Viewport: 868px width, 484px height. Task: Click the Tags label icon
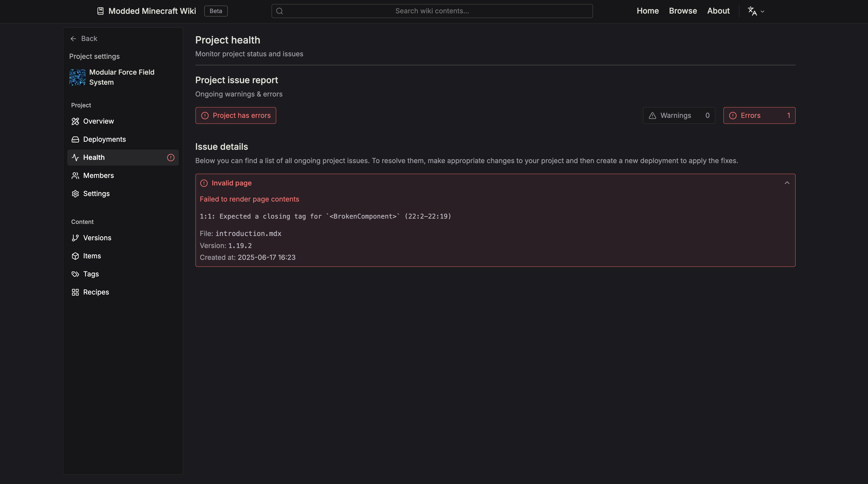coord(75,274)
